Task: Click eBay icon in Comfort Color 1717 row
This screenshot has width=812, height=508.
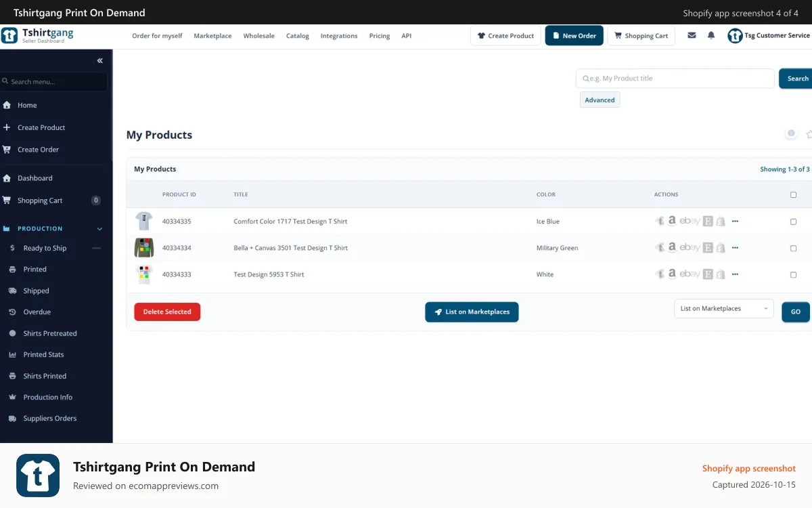Action: click(690, 221)
